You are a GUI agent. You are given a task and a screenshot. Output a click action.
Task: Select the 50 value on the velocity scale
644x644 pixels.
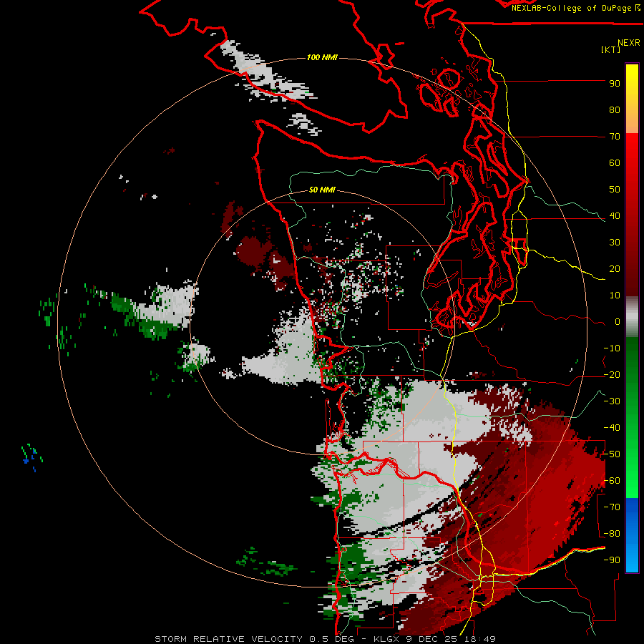point(615,190)
